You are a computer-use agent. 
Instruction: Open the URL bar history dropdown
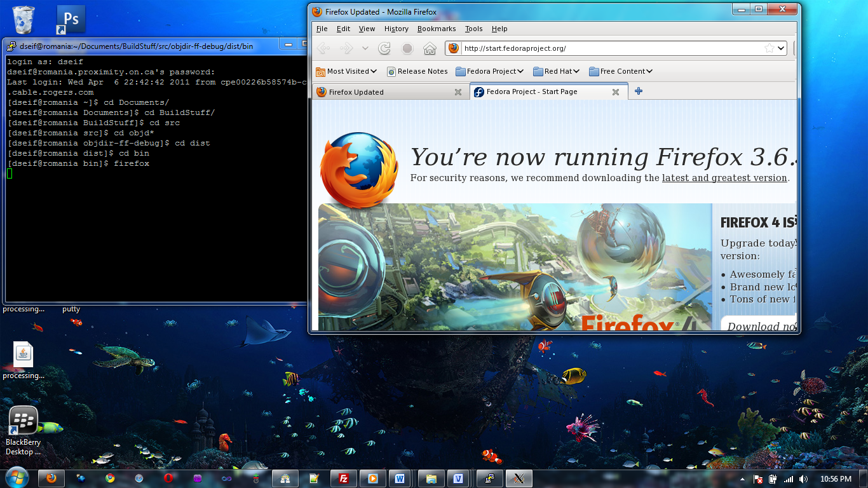tap(781, 48)
